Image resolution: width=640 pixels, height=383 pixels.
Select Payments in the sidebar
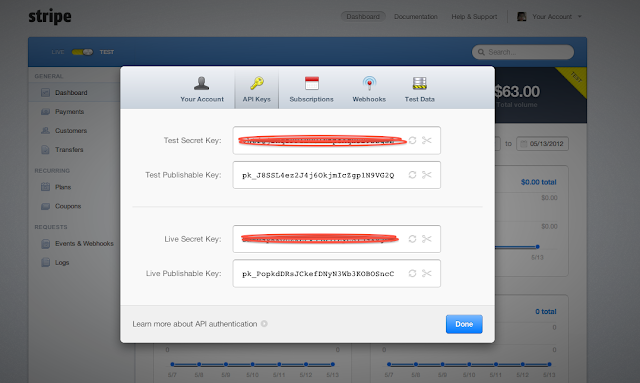[x=69, y=111]
